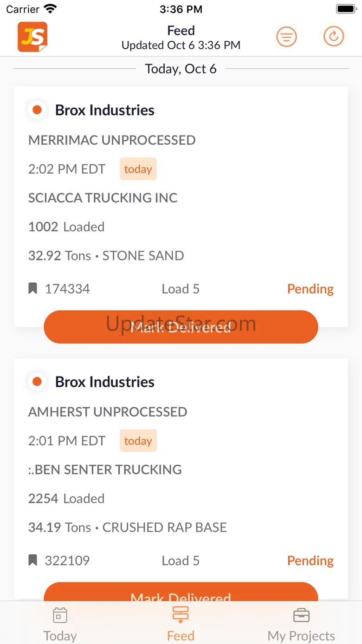362x644 pixels.
Task: Tap the today badge next to 2:01 PM
Action: pos(138,441)
